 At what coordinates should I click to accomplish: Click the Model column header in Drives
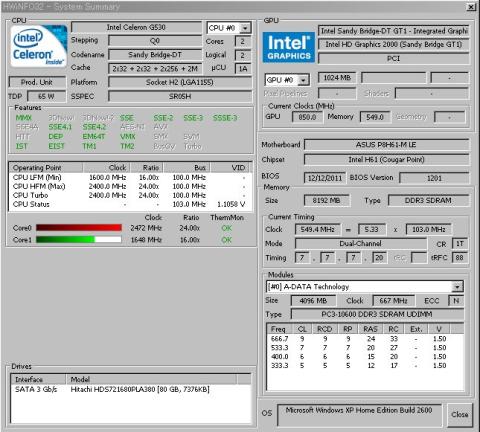(x=151, y=379)
